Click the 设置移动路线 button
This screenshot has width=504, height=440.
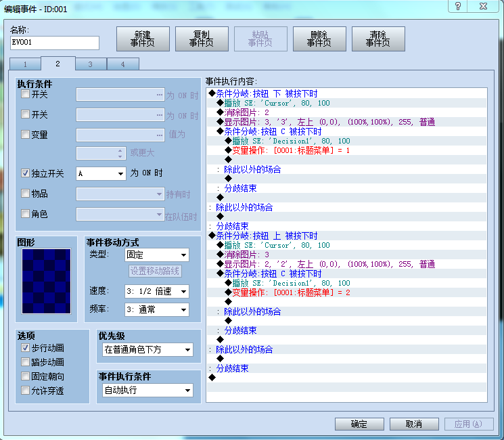click(x=155, y=271)
